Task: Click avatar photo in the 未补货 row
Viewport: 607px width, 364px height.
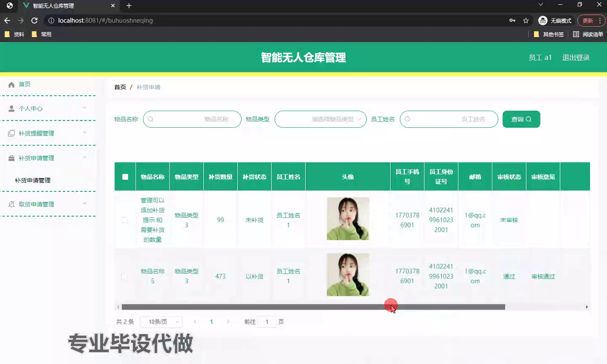Action: tap(348, 219)
